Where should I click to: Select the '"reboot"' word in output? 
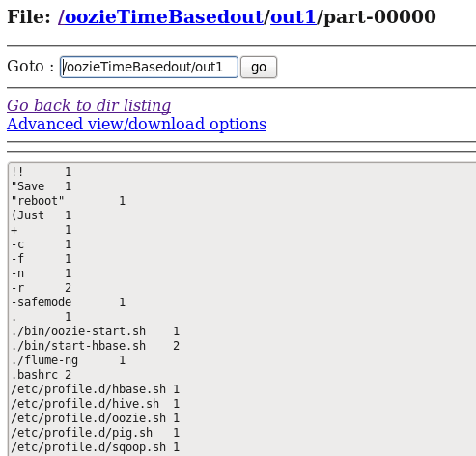38,201
